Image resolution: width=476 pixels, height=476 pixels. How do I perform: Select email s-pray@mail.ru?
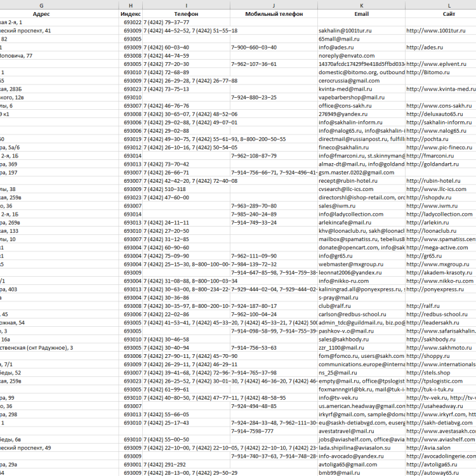pos(338,298)
